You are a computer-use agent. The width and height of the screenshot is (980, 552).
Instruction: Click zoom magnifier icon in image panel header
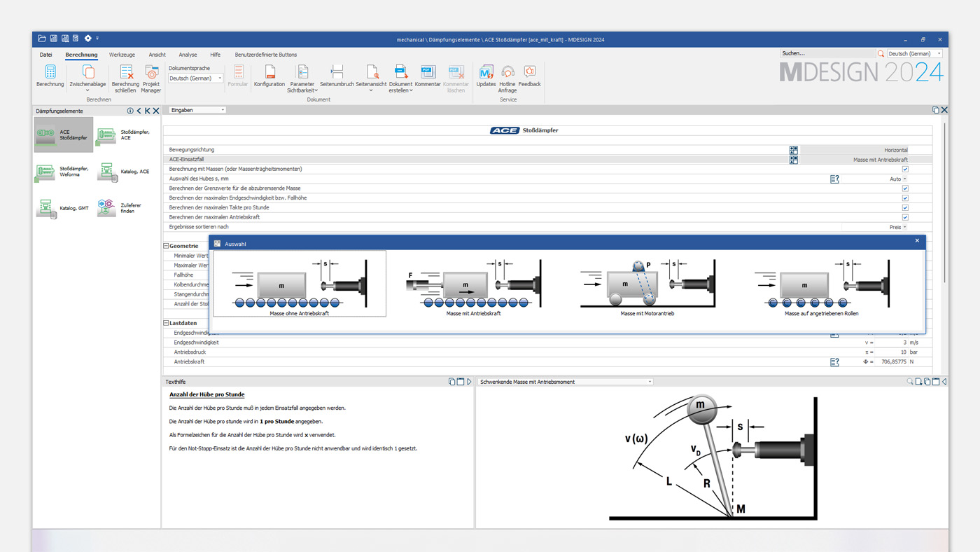(x=910, y=382)
